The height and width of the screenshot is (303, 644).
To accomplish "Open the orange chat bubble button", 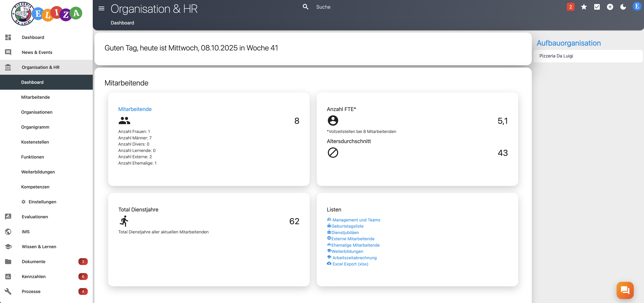I will [x=625, y=290].
